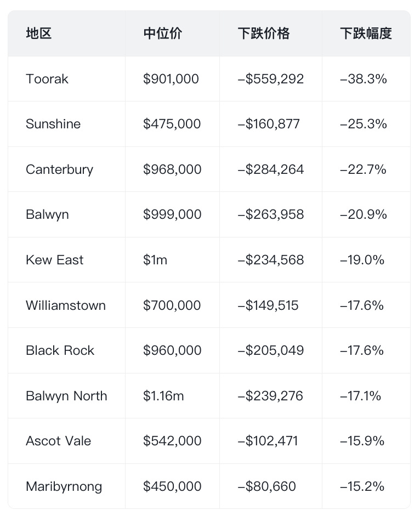Select the Black Rock cell

pyautogui.click(x=60, y=350)
